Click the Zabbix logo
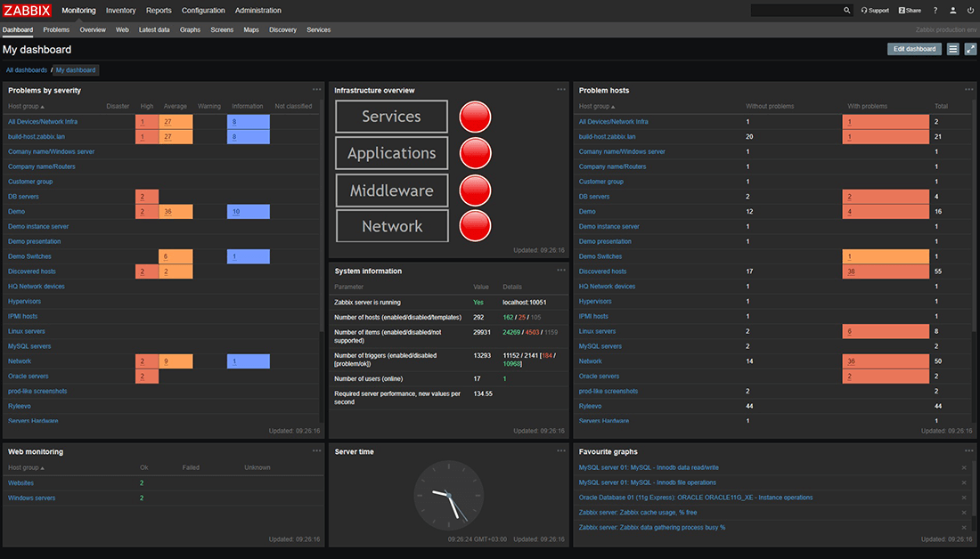Image resolution: width=980 pixels, height=559 pixels. tap(28, 11)
